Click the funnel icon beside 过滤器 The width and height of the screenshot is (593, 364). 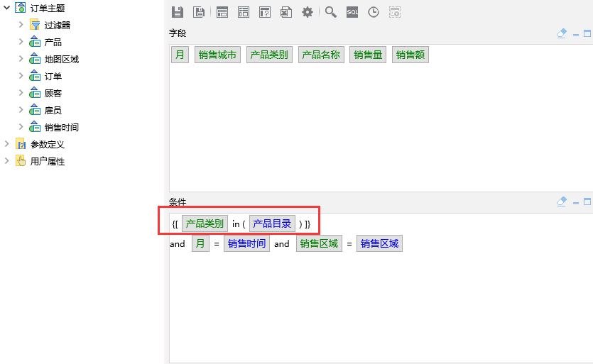click(36, 25)
